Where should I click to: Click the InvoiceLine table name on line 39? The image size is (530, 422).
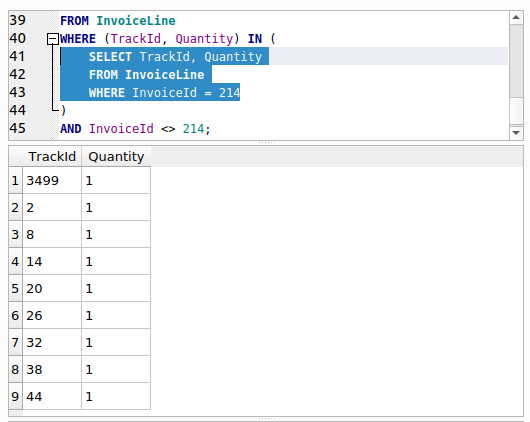coord(136,21)
